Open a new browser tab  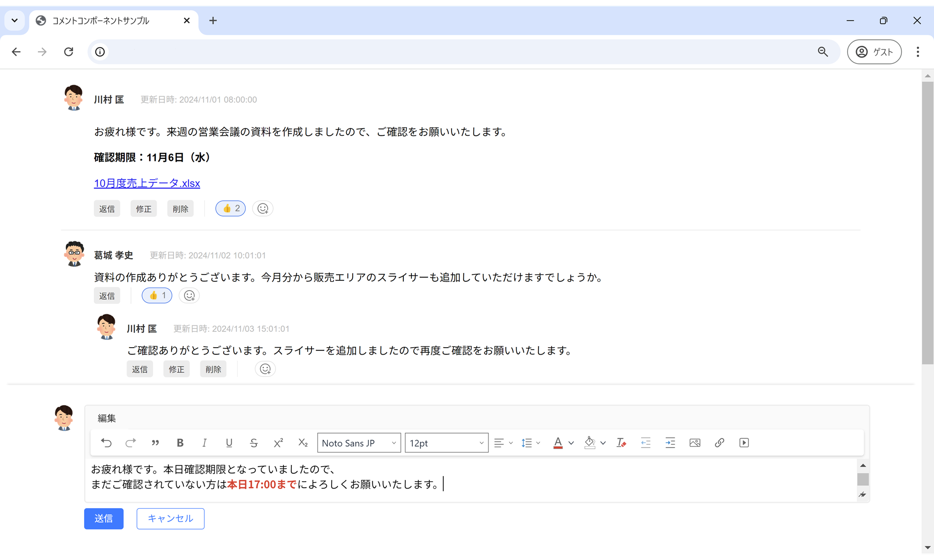(x=213, y=21)
